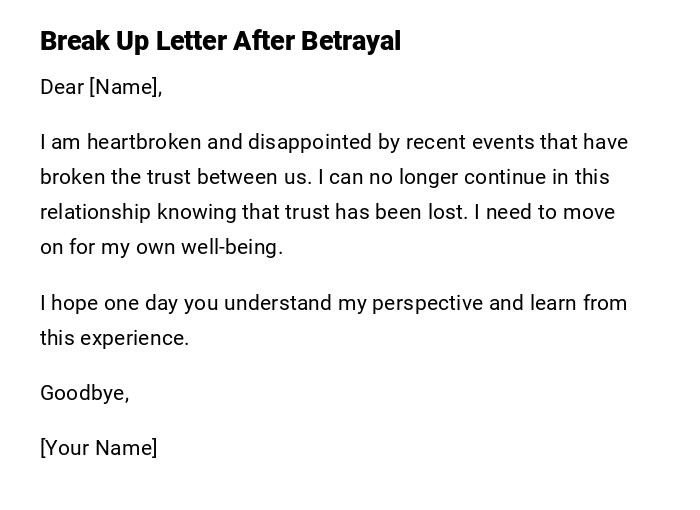This screenshot has height=510, width=700.
Task: Click the '[Name]' placeholder in the salutation
Action: pyautogui.click(x=124, y=87)
